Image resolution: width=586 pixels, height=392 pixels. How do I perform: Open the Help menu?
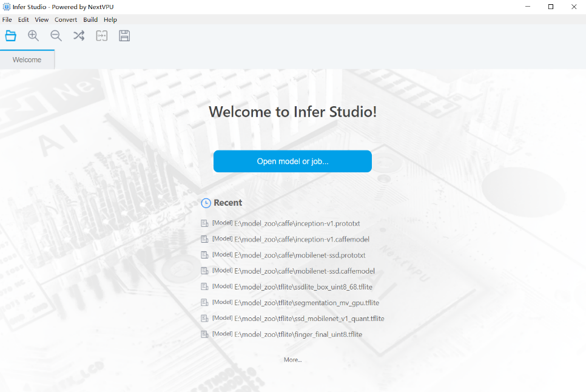point(110,20)
